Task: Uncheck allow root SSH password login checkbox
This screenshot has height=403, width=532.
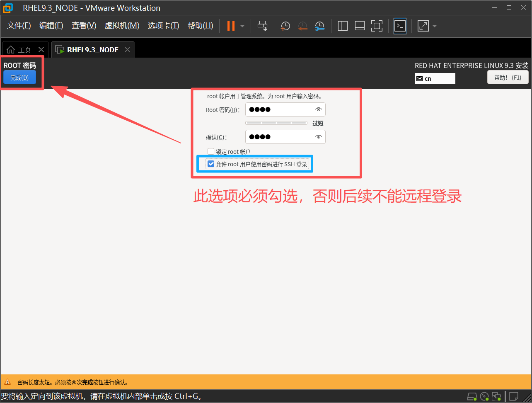Action: pos(211,164)
